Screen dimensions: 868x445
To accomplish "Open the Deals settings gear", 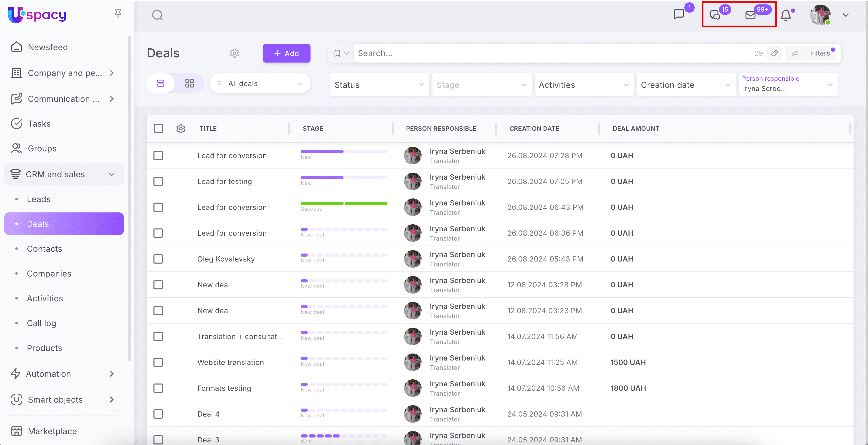I will 234,53.
